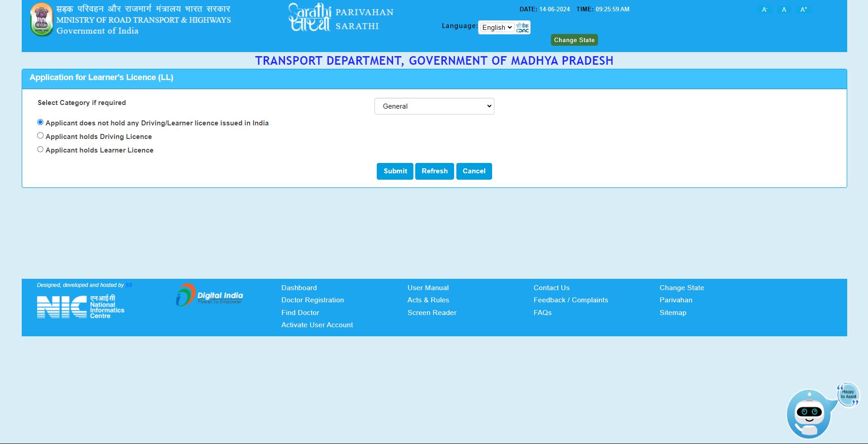Open the Activate User Account link

317,325
